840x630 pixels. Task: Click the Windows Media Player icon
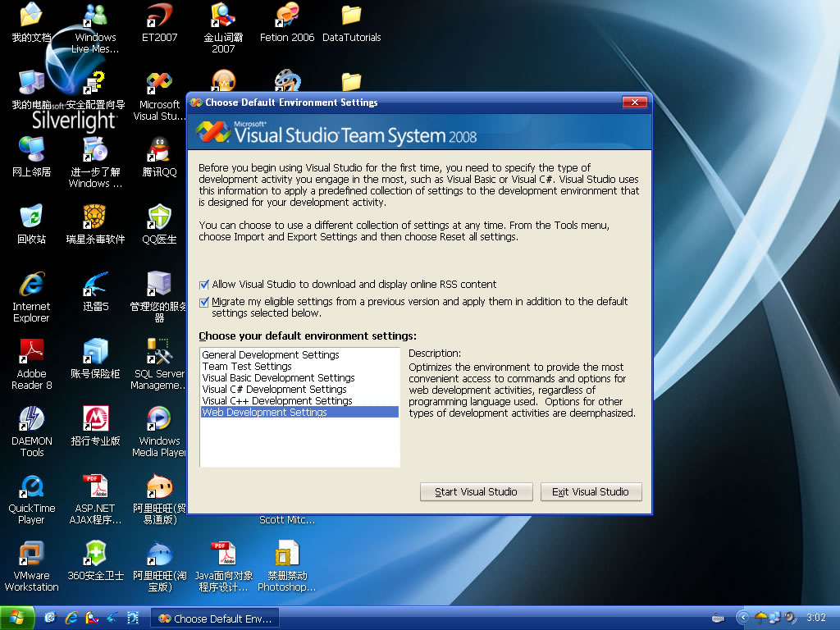coord(159,420)
